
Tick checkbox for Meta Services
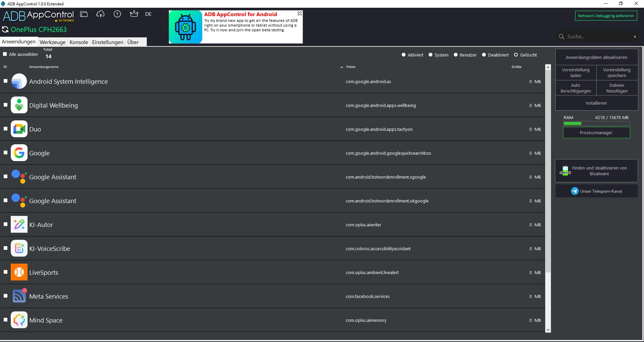click(x=5, y=296)
